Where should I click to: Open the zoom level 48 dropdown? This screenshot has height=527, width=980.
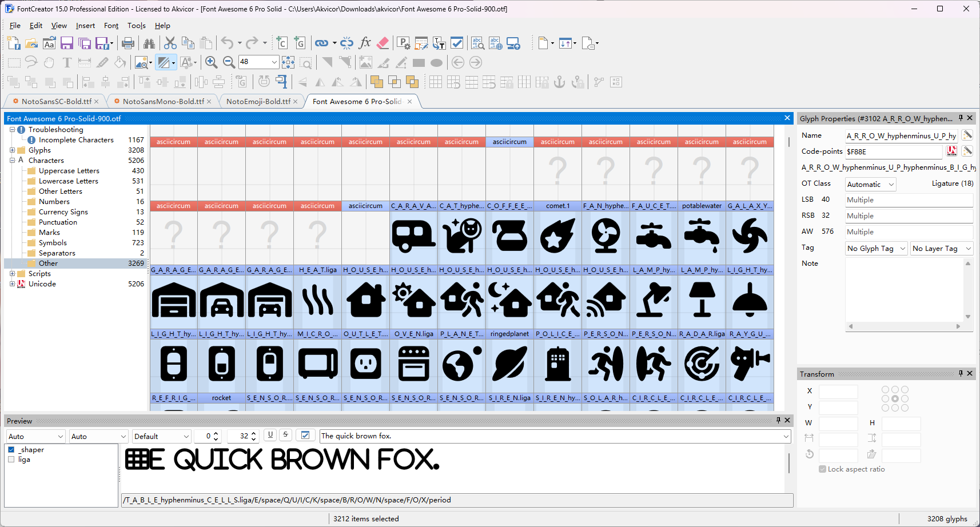point(274,62)
